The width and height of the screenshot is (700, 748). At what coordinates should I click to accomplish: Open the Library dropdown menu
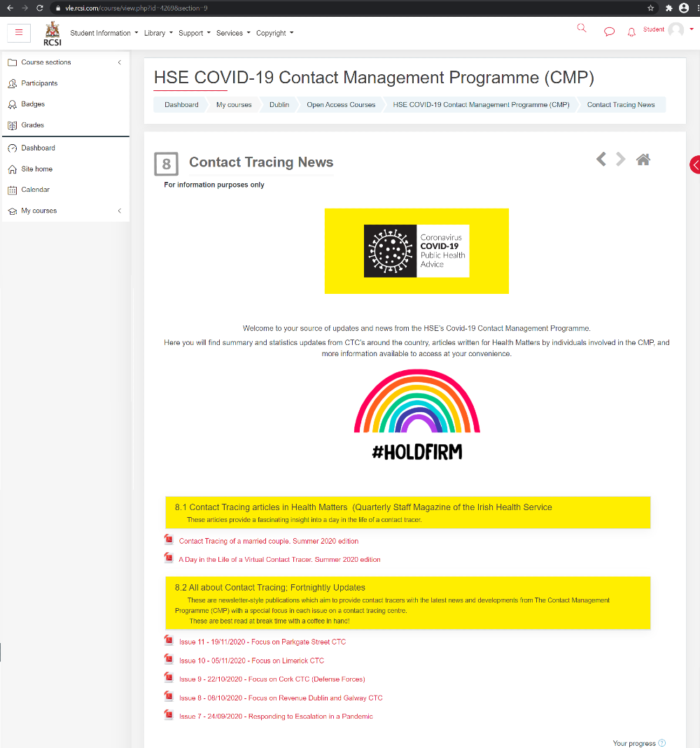[158, 33]
